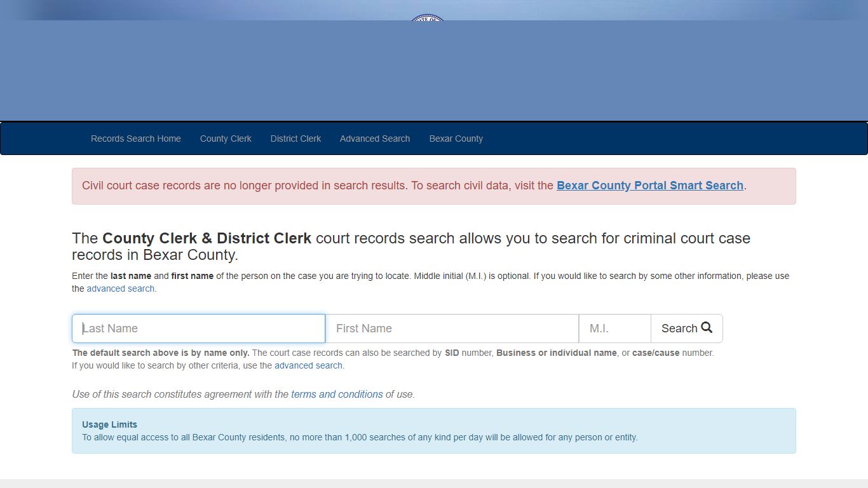Follow Bexar County Portal Smart Search link

(650, 186)
